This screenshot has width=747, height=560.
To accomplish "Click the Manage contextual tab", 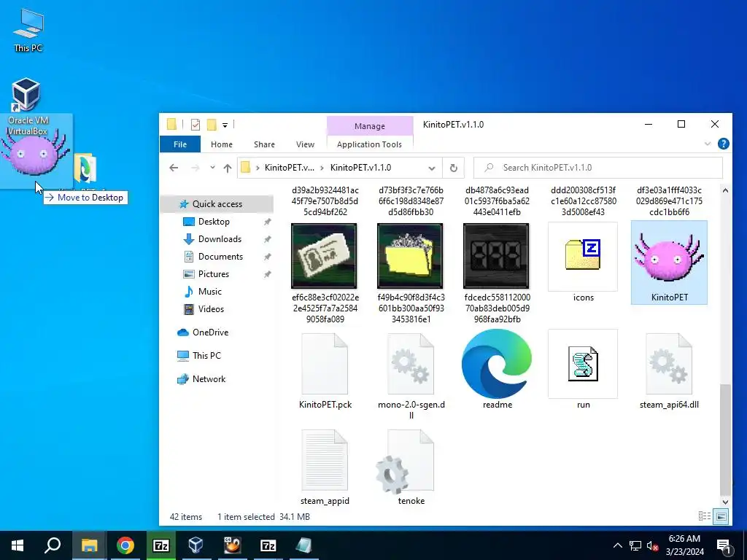I will (370, 126).
